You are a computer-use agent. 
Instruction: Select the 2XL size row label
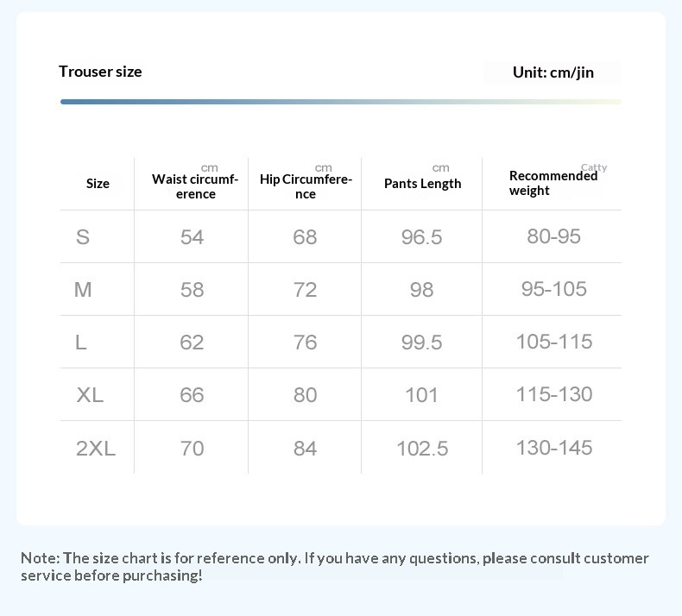(x=95, y=449)
